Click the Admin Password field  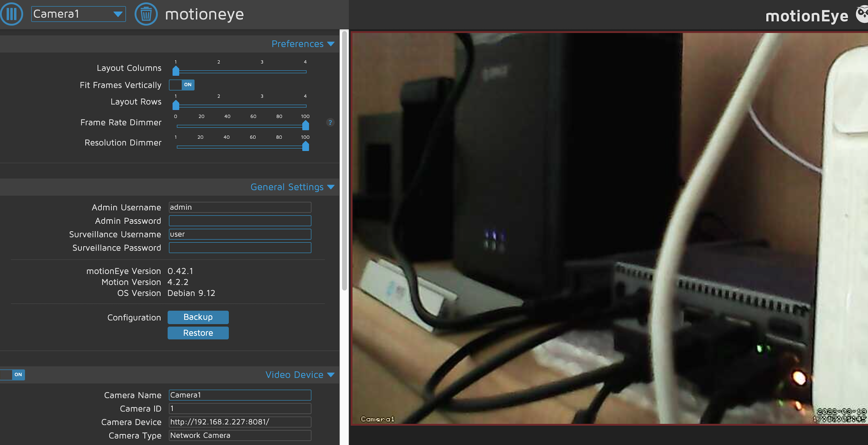tap(240, 221)
